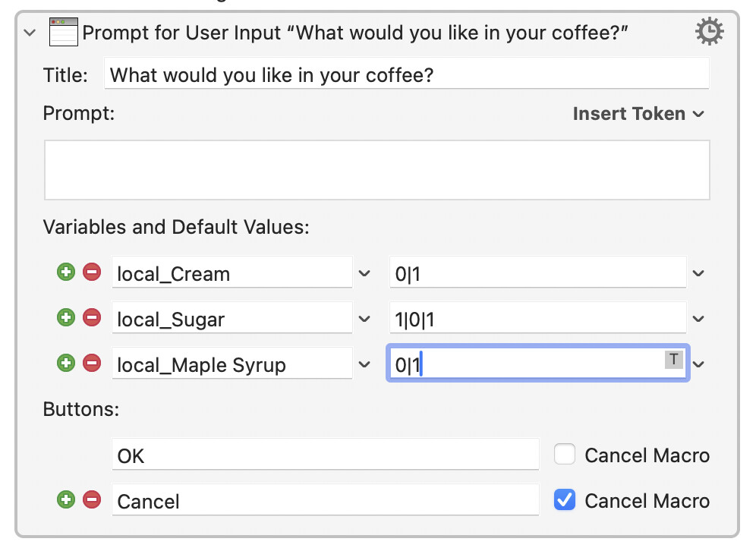Open variable dropdown next to local_Cream
The height and width of the screenshot is (548, 756).
(364, 273)
